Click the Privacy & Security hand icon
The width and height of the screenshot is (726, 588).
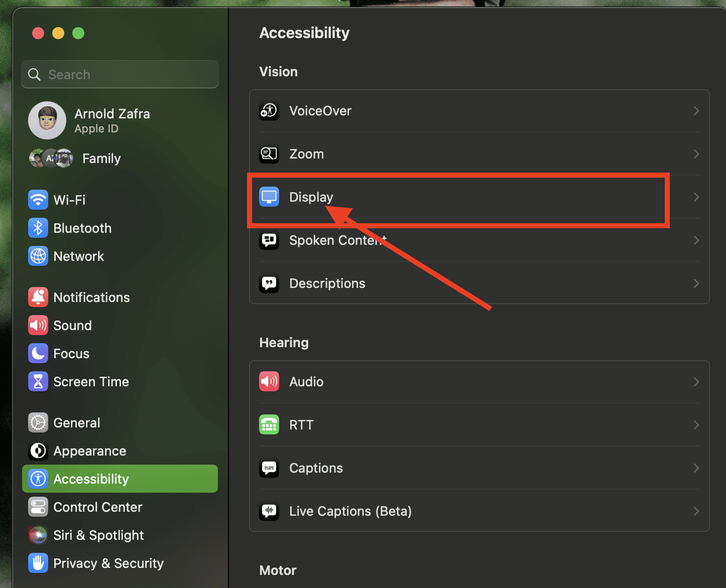(38, 563)
